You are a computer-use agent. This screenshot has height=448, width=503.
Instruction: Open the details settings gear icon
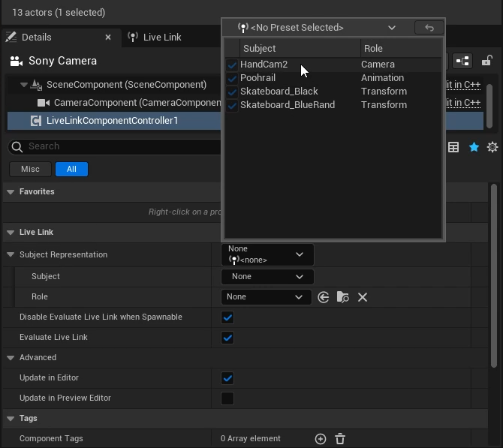[492, 148]
